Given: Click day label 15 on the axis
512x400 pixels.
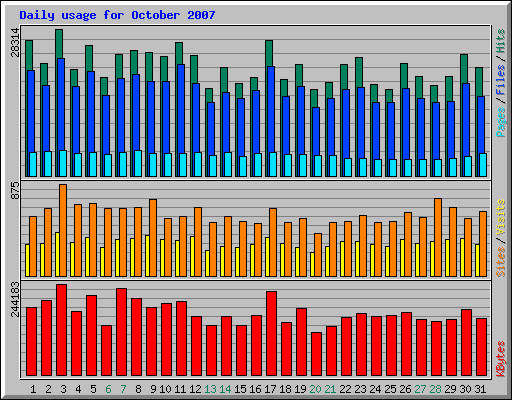Looking at the screenshot, I should pos(240,389).
